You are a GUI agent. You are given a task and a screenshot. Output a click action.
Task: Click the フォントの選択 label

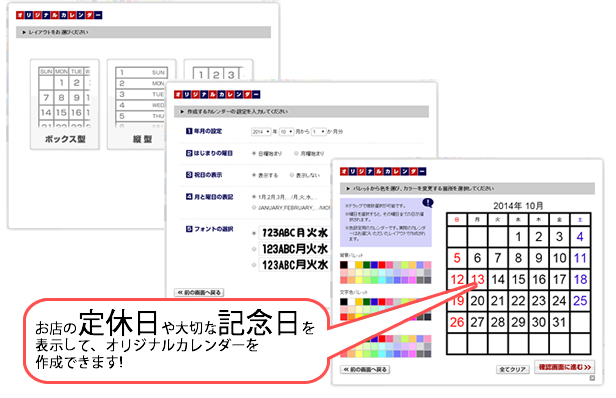[x=213, y=229]
